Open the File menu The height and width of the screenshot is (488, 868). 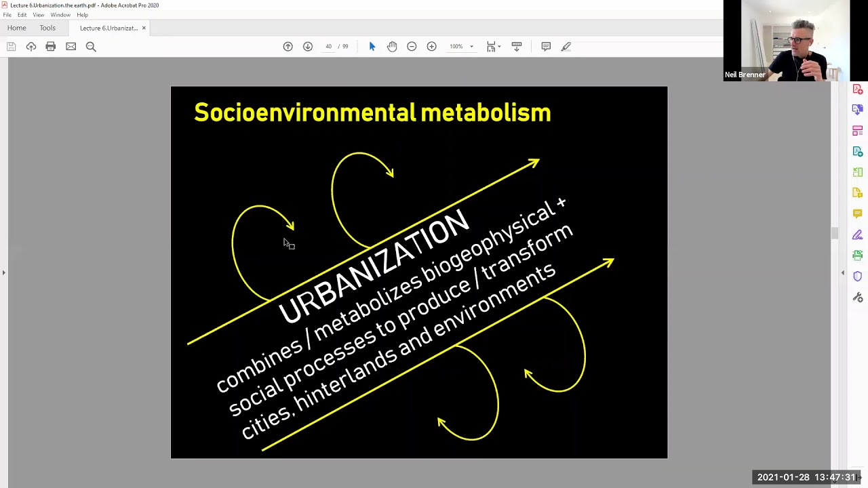point(7,15)
